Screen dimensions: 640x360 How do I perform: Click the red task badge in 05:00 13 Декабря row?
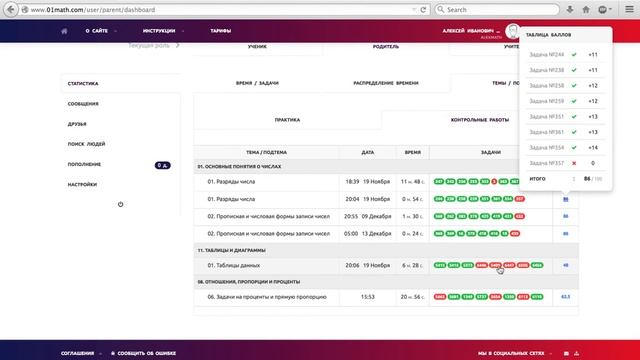515,233
